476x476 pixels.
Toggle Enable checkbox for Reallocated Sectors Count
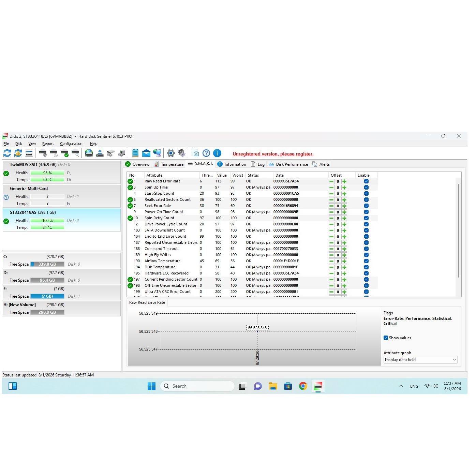[366, 200]
